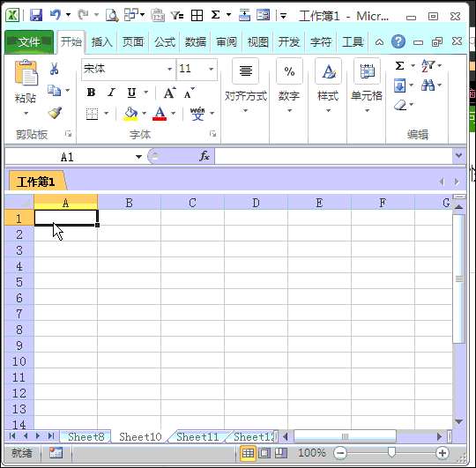
Task: Click the column C header
Action: pyautogui.click(x=192, y=203)
